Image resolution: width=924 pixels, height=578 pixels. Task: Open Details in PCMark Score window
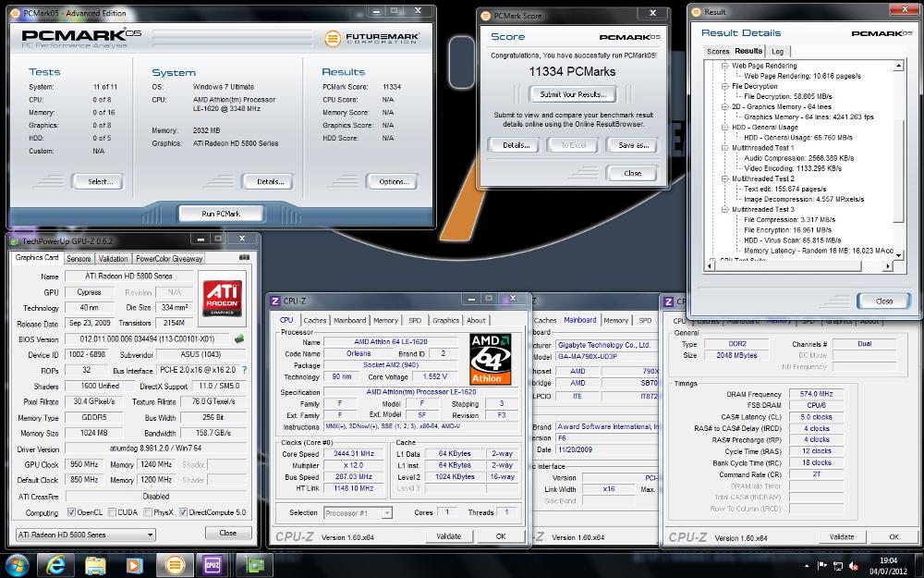pyautogui.click(x=517, y=145)
